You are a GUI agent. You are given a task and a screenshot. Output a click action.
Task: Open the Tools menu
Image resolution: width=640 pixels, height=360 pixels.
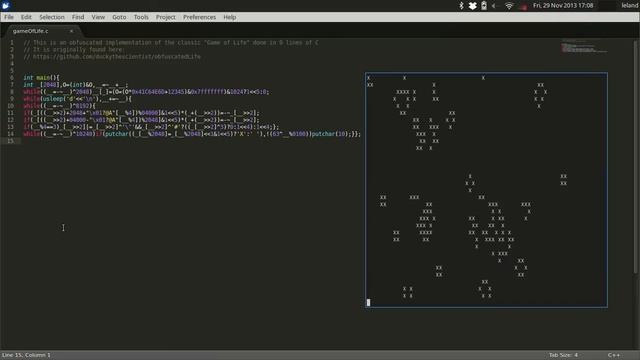(141, 17)
